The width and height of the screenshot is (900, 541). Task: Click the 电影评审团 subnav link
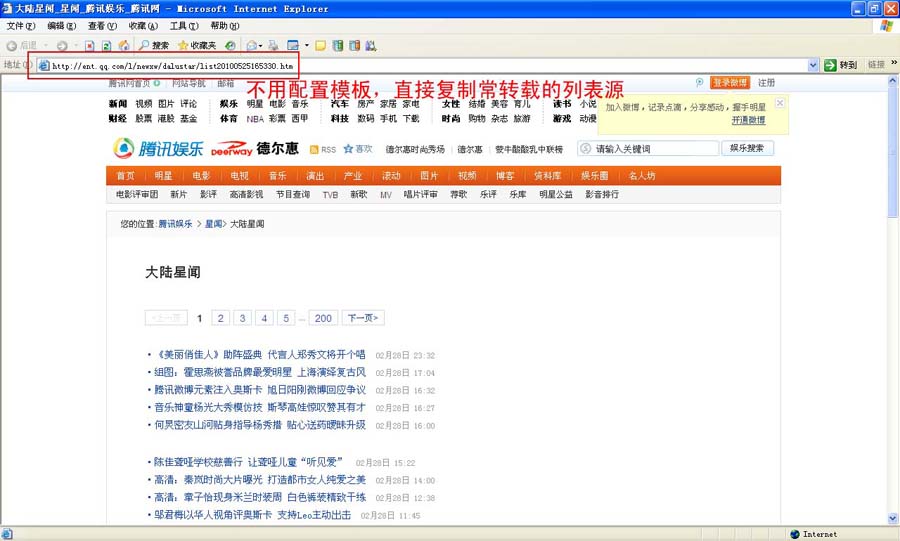(x=137, y=194)
